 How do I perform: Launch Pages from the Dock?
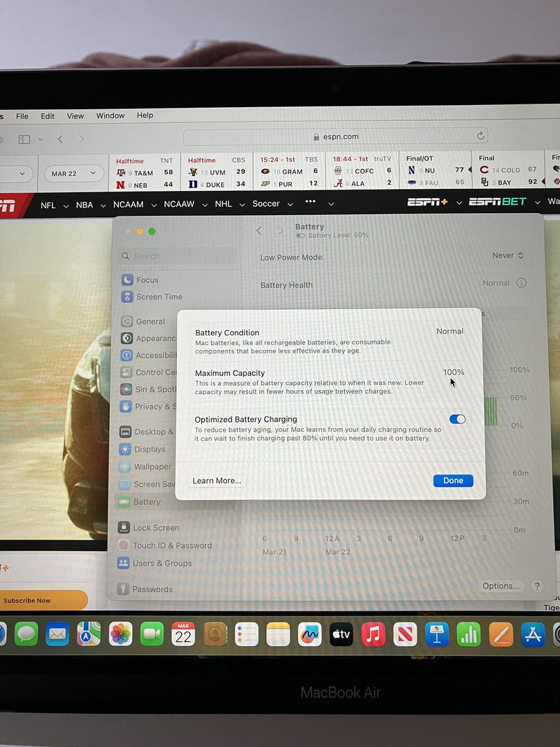click(501, 634)
